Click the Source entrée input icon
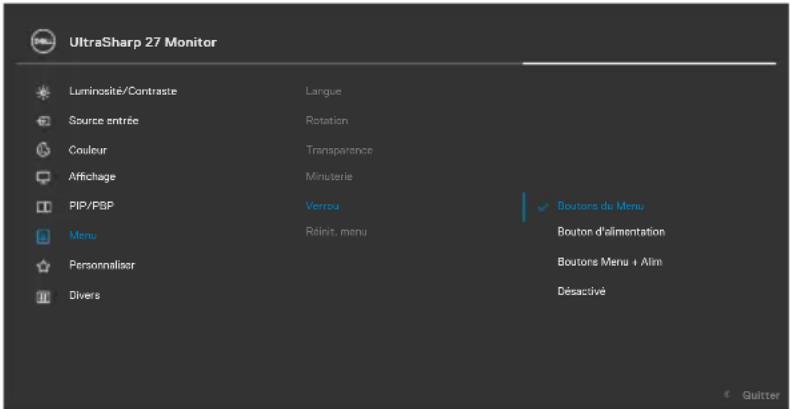Image resolution: width=790 pixels, height=409 pixels. tap(44, 121)
